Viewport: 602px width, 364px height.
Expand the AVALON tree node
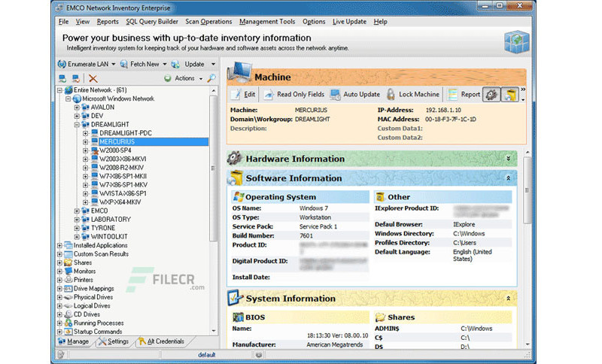(77, 107)
